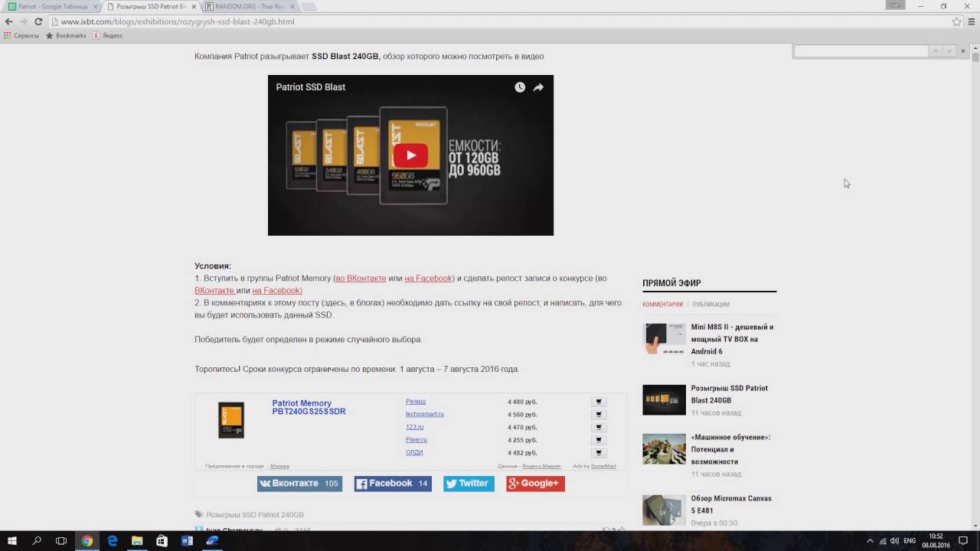Share via the Вконтакте button
The width and height of the screenshot is (980, 551).
(299, 484)
